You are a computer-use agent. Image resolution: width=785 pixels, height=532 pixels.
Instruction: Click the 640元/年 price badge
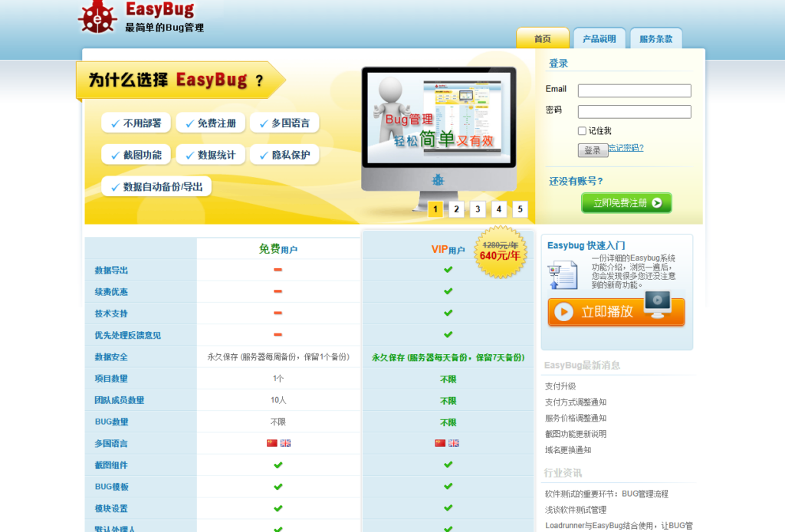pyautogui.click(x=500, y=251)
